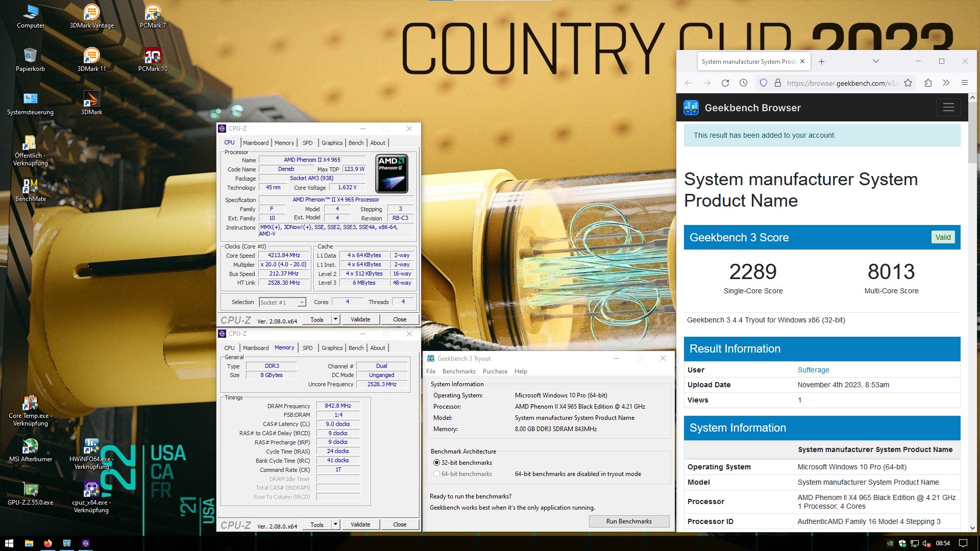Click the browser reload icon
The height and width of the screenshot is (551, 980).
pos(725,83)
